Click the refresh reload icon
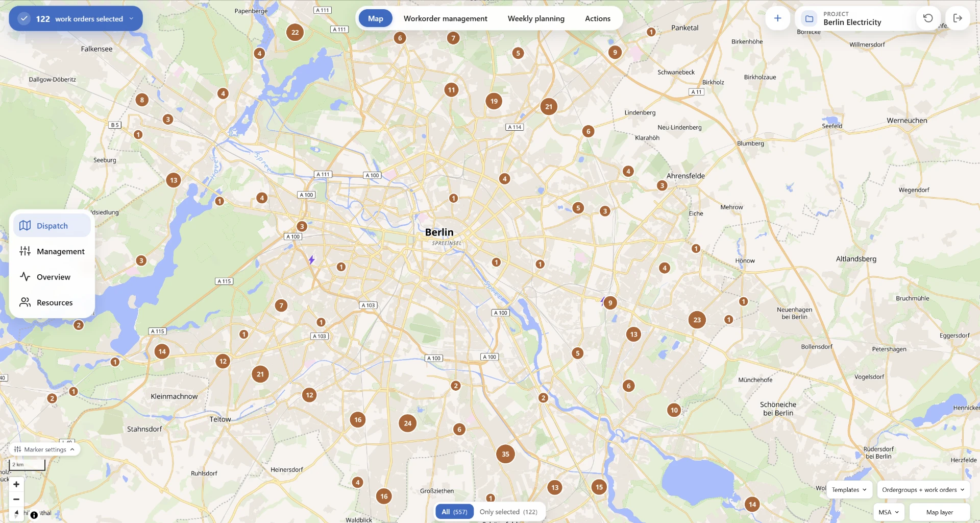This screenshot has height=523, width=980. point(928,18)
